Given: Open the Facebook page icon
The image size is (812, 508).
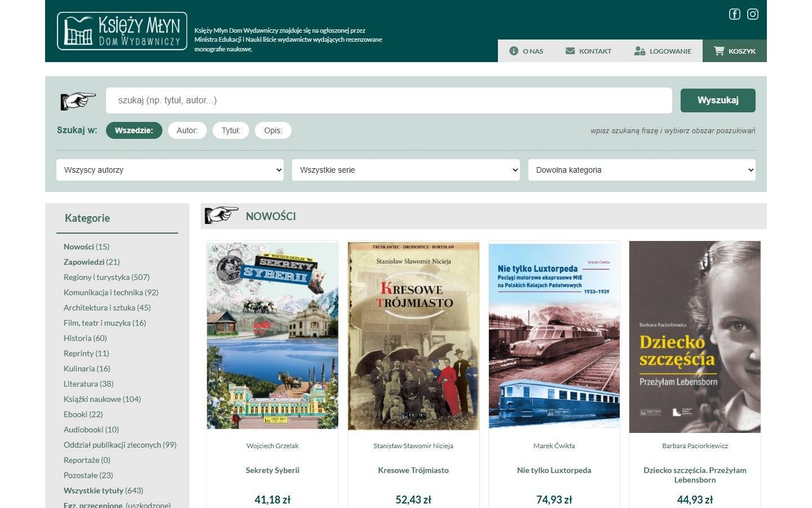Looking at the screenshot, I should pyautogui.click(x=734, y=14).
